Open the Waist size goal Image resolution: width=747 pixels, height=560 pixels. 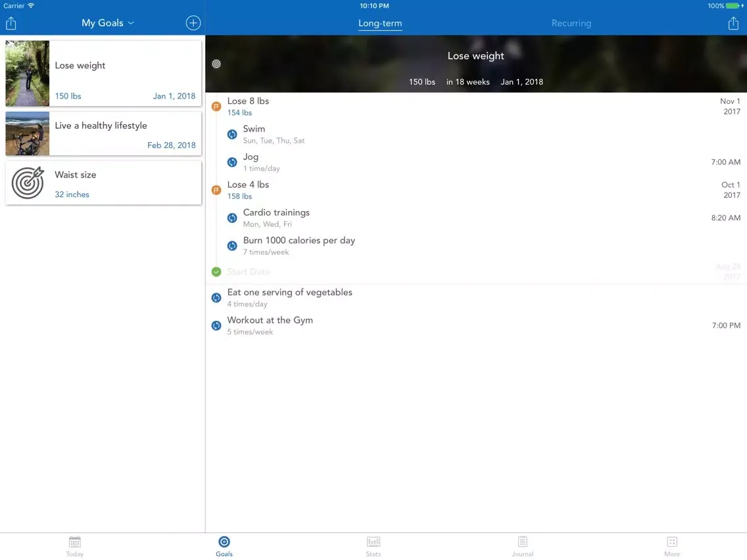click(x=103, y=183)
